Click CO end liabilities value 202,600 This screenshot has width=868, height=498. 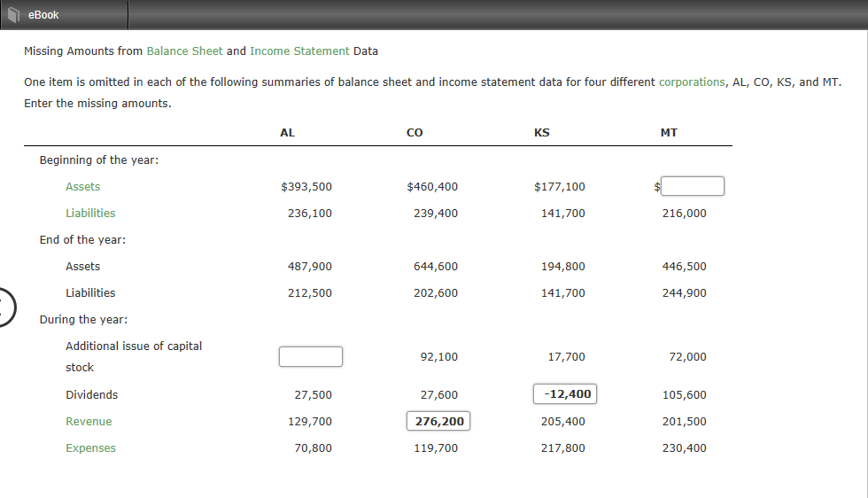[436, 293]
